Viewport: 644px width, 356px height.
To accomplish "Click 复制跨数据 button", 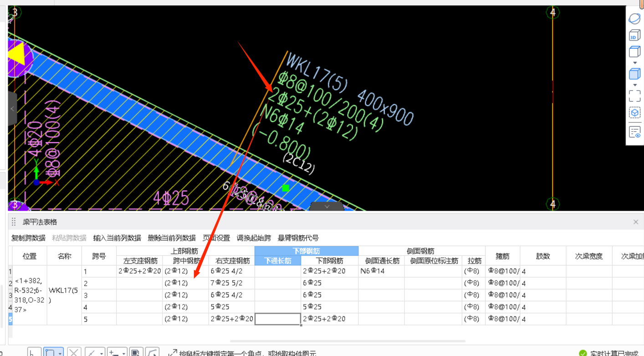I will tap(28, 238).
